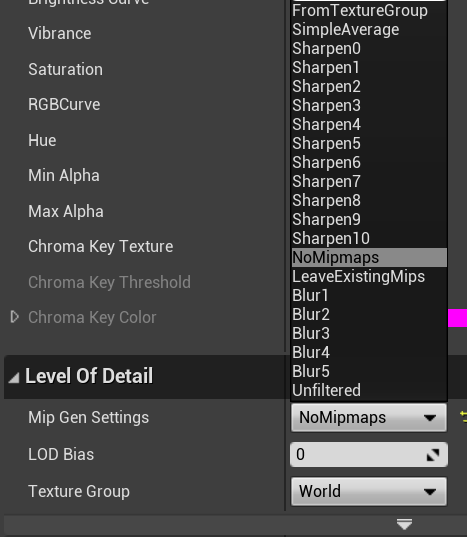This screenshot has width=467, height=537.
Task: Expand the Chroma Key Color property
Action: (14, 317)
